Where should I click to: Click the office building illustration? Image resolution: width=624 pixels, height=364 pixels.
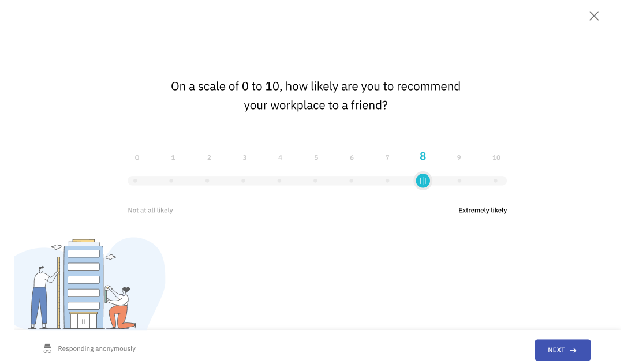tap(84, 284)
